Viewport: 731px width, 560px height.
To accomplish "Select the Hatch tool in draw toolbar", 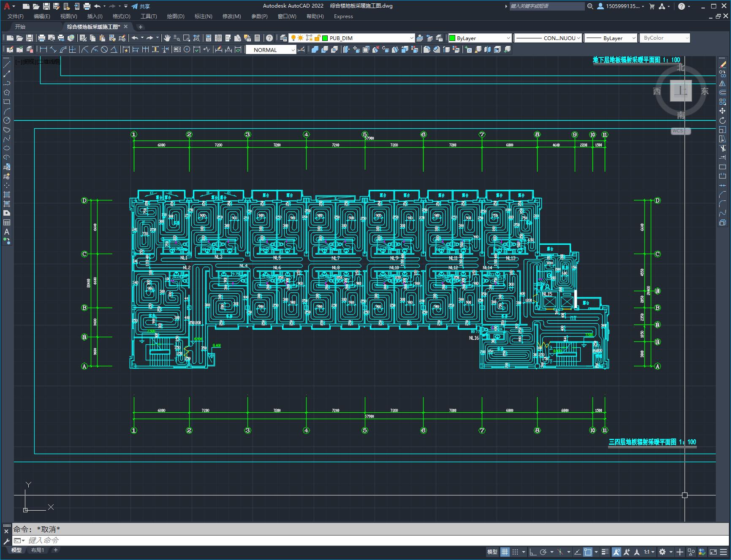I will click(7, 195).
